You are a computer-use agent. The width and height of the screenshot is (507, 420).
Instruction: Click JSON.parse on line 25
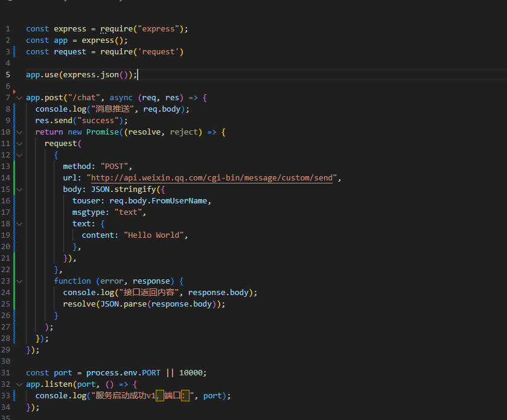click(x=123, y=304)
